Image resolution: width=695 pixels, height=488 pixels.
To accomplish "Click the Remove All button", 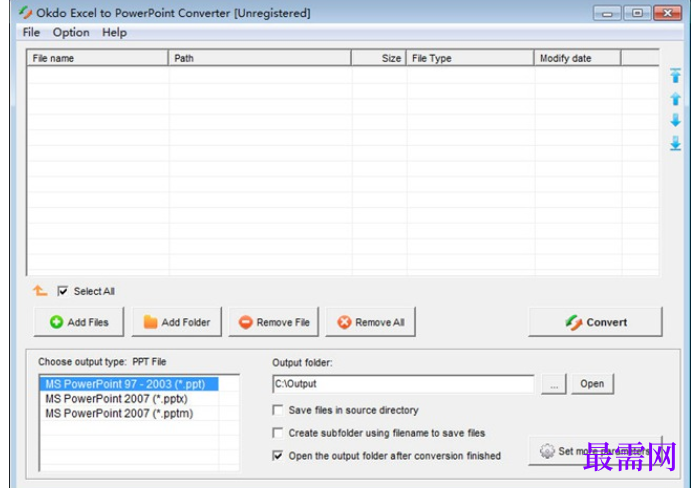I will click(x=371, y=322).
